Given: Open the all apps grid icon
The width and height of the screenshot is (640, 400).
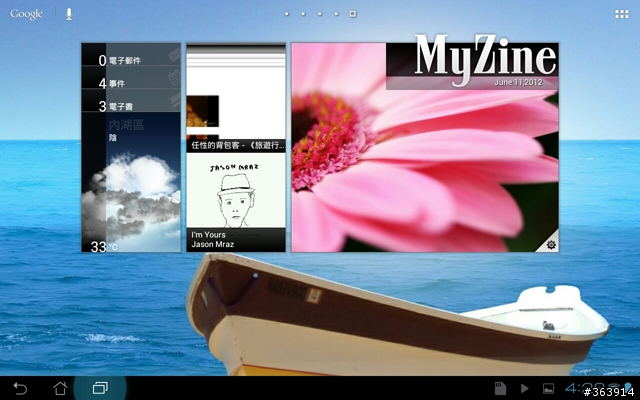Looking at the screenshot, I should [x=622, y=14].
